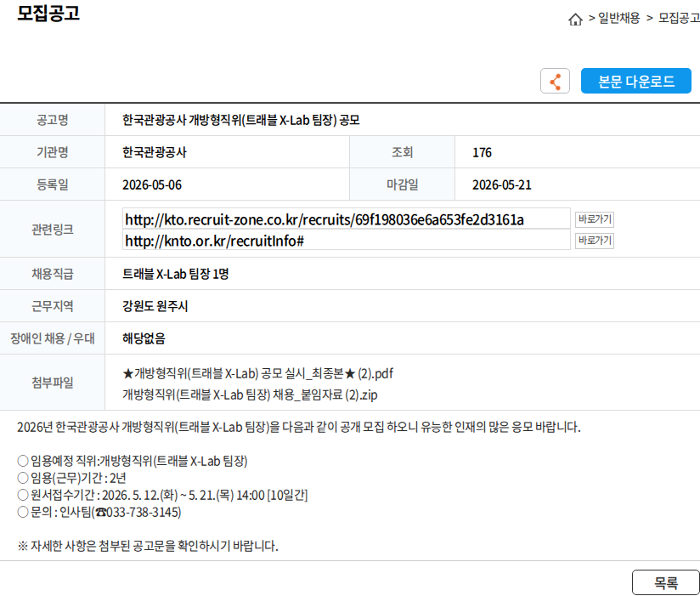Click the registration date 2026-05-06

pos(152,184)
